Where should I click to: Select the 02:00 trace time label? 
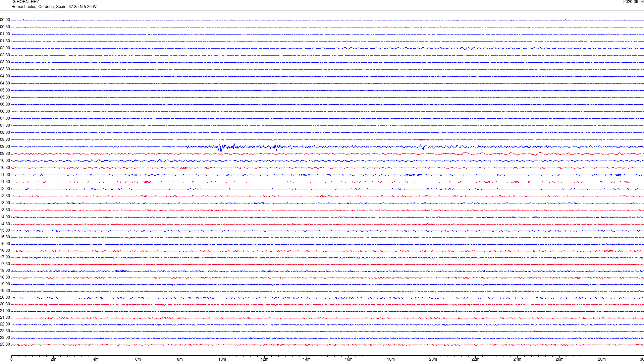click(5, 48)
